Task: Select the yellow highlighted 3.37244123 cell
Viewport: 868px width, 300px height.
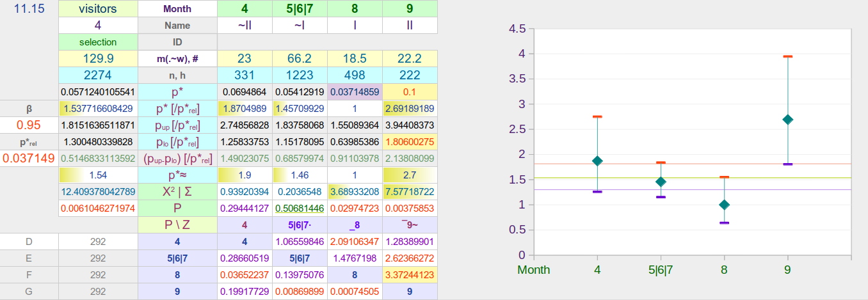Action: point(410,274)
